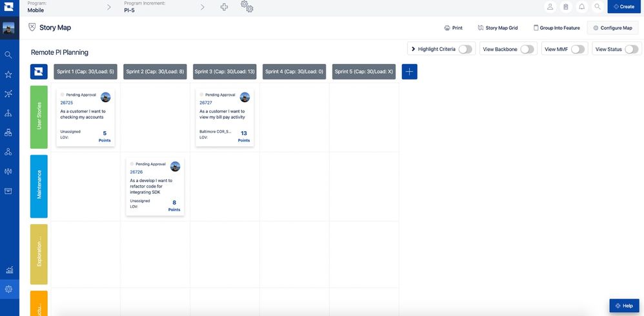The height and width of the screenshot is (316, 644).
Task: Click Print in the toolbar
Action: pyautogui.click(x=454, y=28)
